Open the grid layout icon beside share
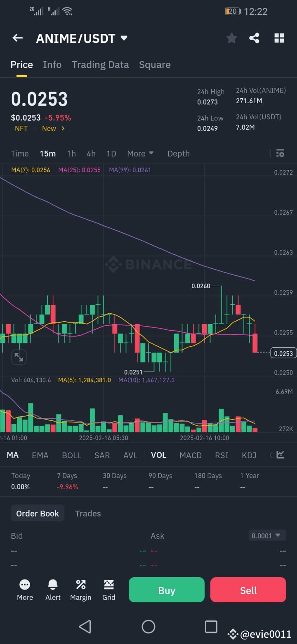The height and width of the screenshot is (644, 297). coord(279,38)
